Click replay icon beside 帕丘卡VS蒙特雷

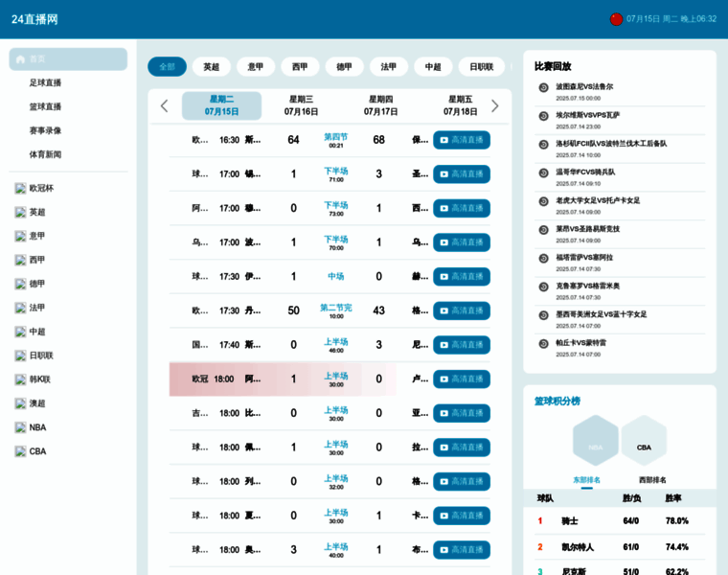point(543,343)
